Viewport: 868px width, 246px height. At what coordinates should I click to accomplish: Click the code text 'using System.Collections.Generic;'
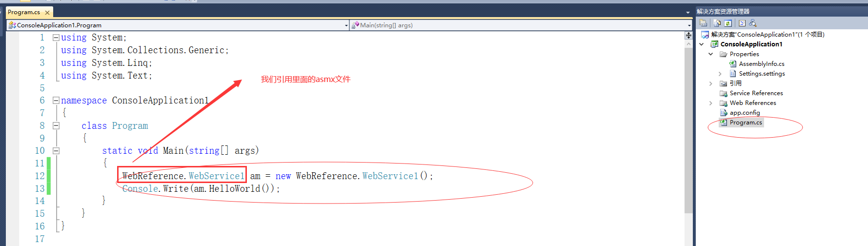145,50
